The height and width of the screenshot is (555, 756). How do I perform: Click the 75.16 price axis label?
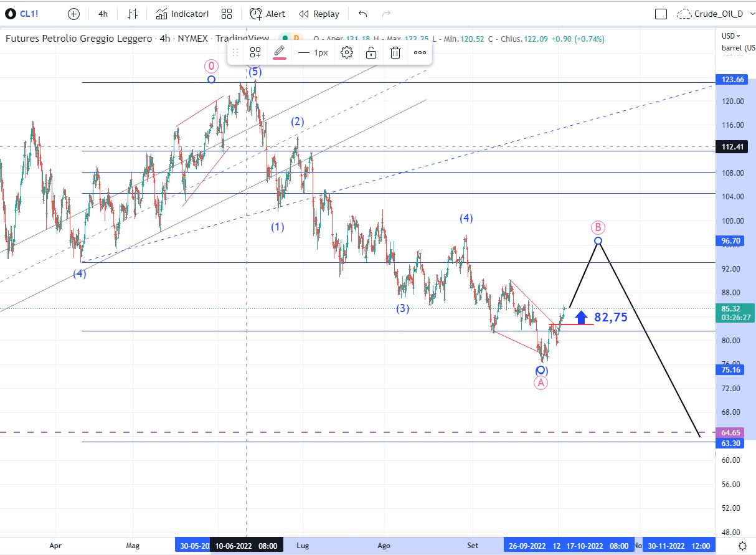tap(730, 369)
